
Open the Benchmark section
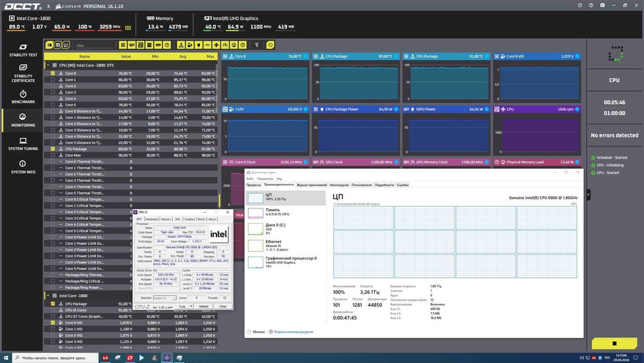(23, 97)
